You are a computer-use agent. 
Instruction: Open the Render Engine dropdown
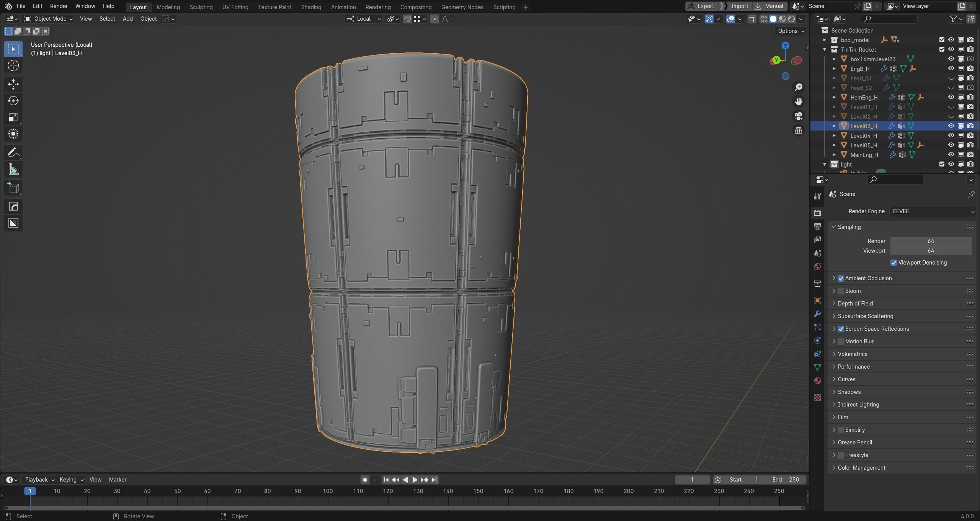932,211
